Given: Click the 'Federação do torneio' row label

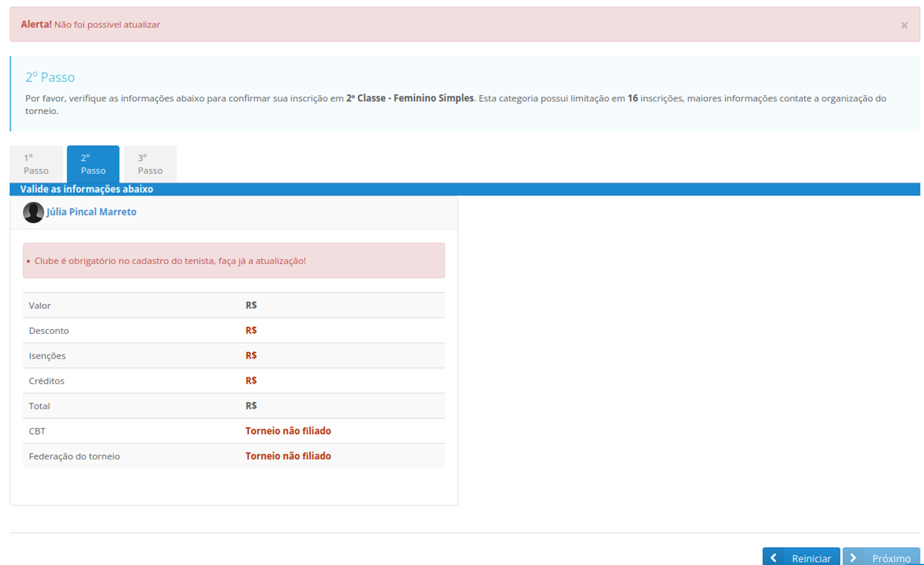Looking at the screenshot, I should click(x=74, y=456).
